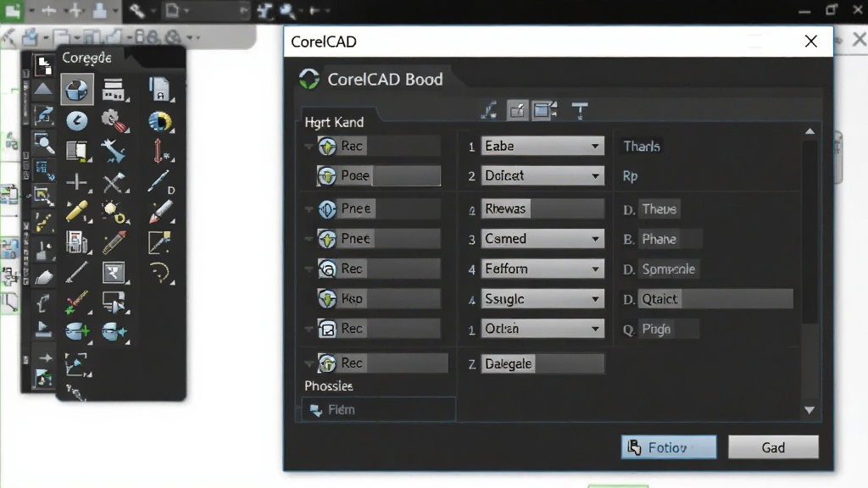
Task: Select the Pnet item beside Camed
Action: coord(379,239)
